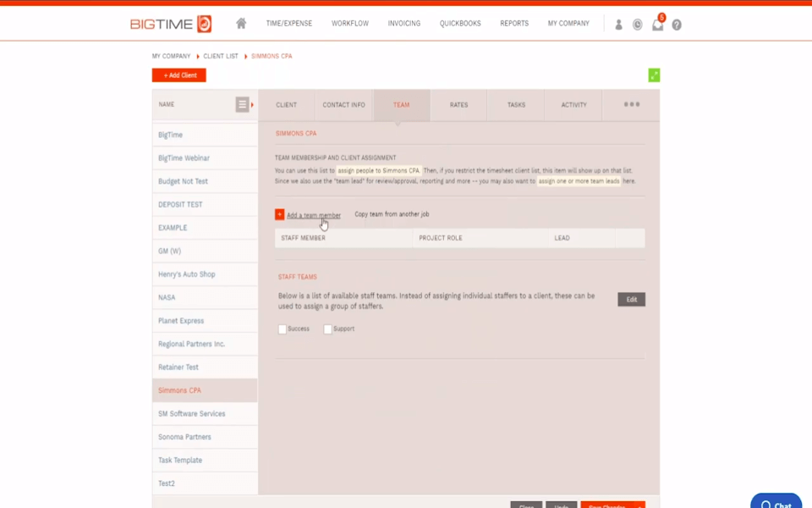Select Regional Partners Inc. client
This screenshot has width=812, height=508.
[x=205, y=345]
